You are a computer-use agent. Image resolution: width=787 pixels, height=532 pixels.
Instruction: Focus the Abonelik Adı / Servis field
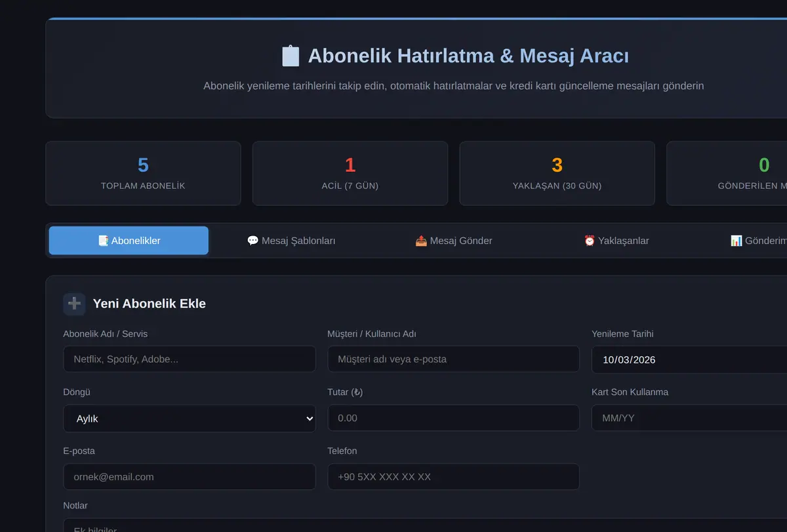click(x=190, y=359)
